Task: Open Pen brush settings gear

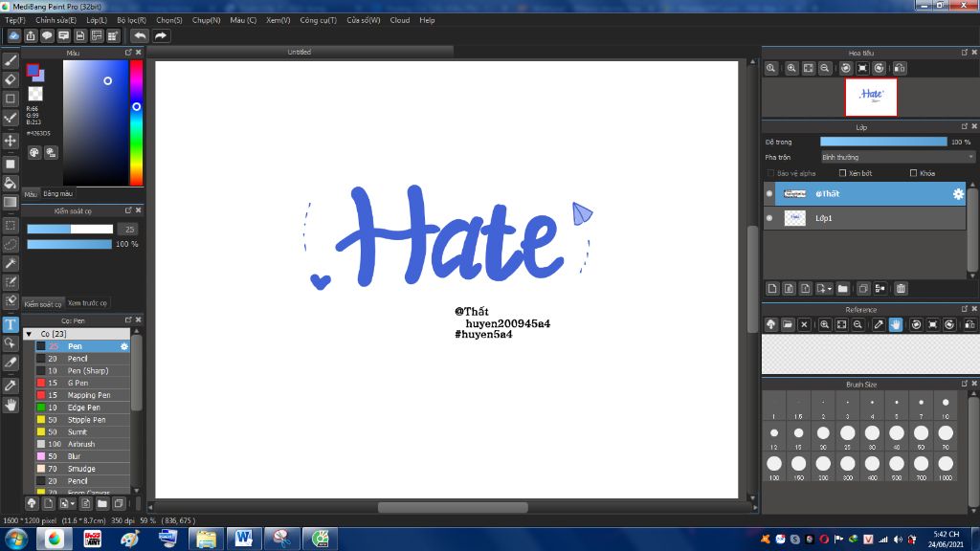Action: (123, 346)
